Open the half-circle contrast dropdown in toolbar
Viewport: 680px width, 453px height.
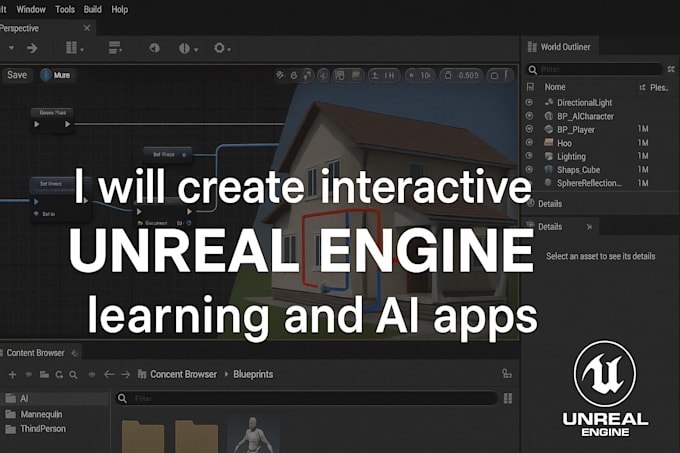pos(188,49)
